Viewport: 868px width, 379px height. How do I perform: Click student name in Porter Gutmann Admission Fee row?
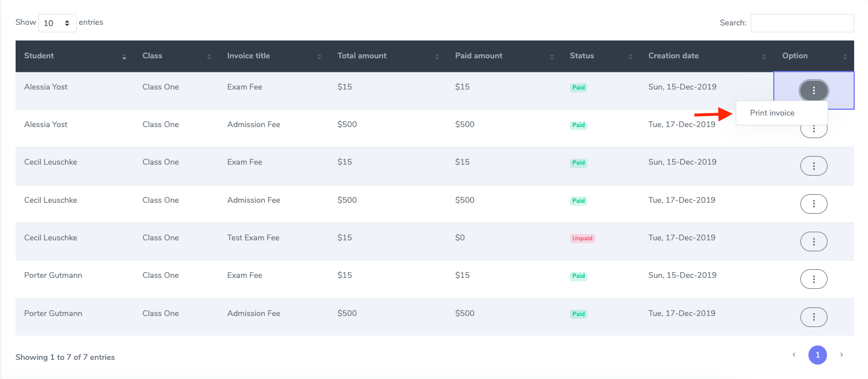53,313
